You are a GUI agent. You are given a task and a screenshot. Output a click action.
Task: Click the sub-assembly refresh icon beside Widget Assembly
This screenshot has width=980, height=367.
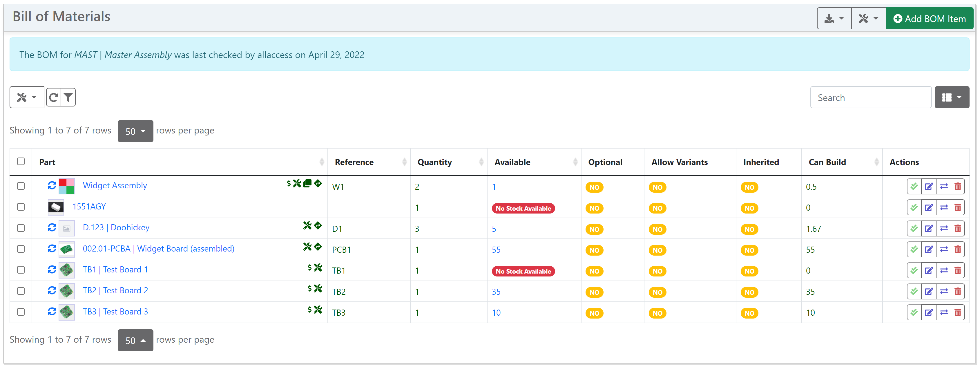click(52, 185)
